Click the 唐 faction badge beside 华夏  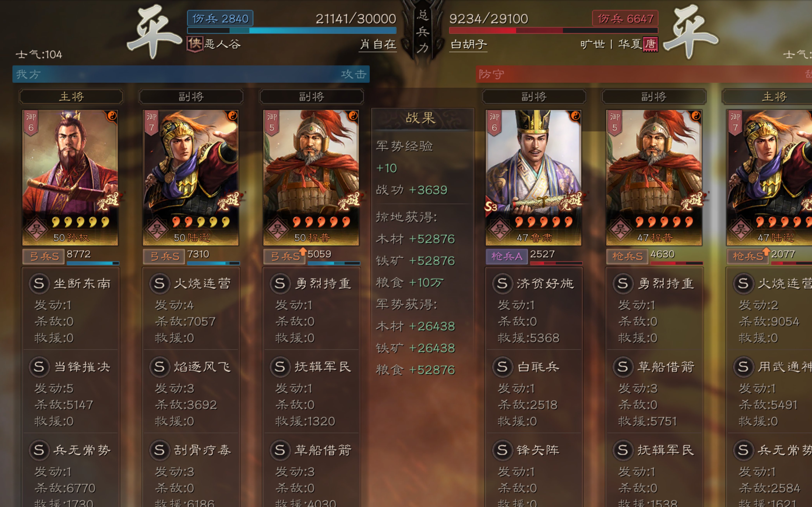click(x=650, y=44)
